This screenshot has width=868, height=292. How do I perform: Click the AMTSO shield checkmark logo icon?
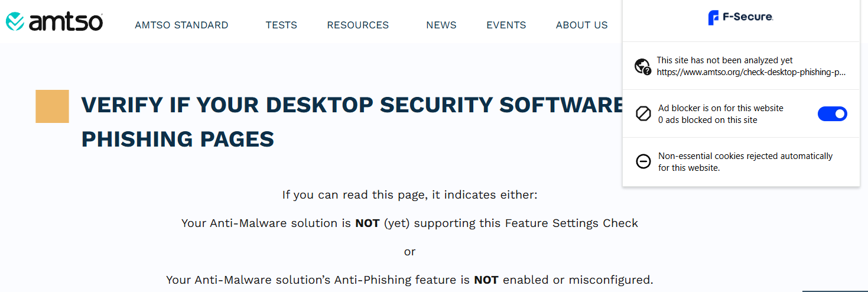[x=15, y=22]
